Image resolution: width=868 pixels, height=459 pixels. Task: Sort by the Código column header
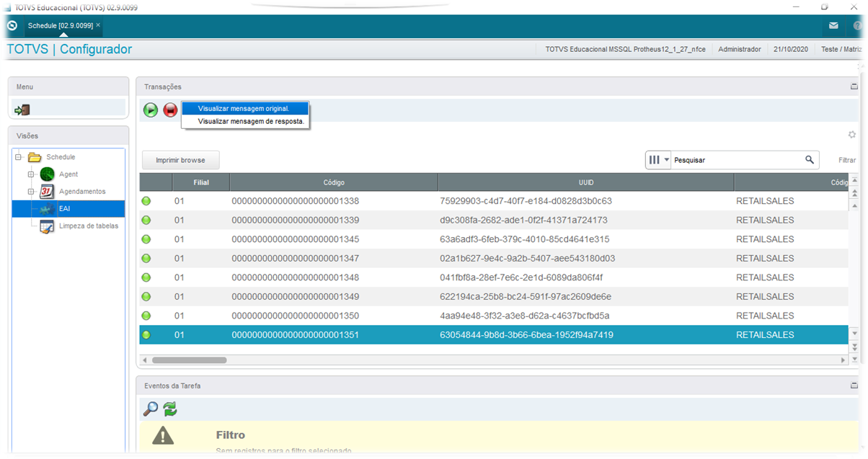pyautogui.click(x=334, y=182)
